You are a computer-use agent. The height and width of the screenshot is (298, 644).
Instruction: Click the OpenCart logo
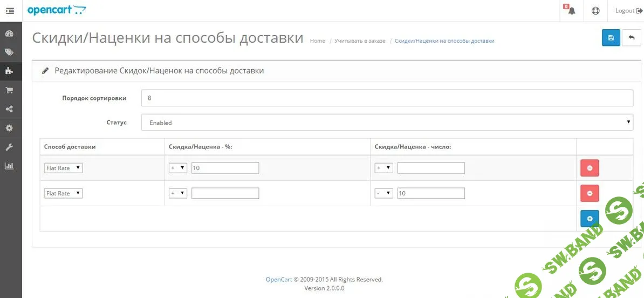pos(57,10)
